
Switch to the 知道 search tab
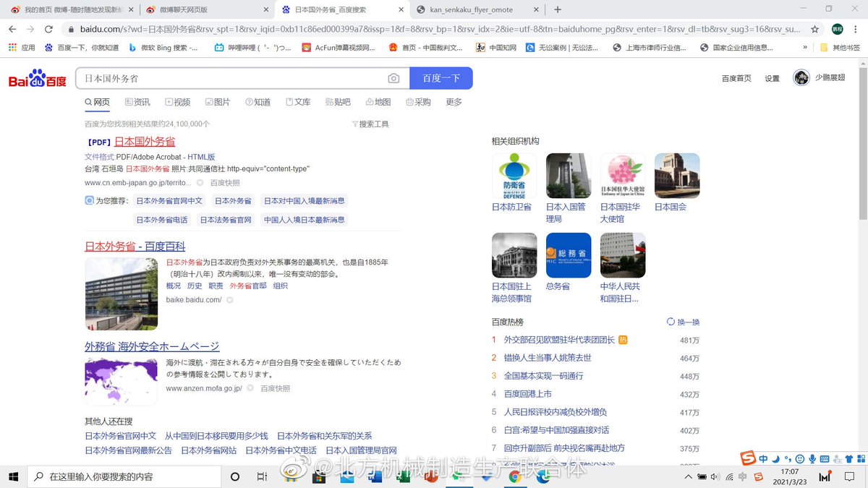pyautogui.click(x=258, y=102)
